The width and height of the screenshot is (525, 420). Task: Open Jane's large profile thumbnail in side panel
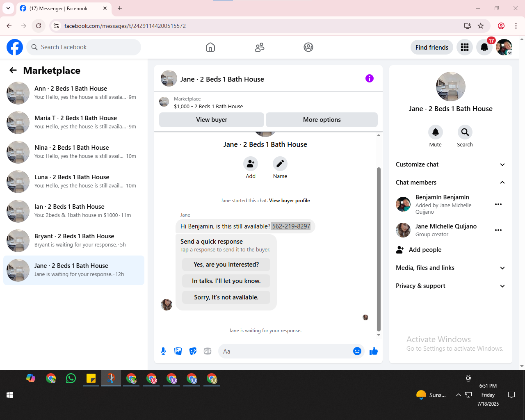pos(451,87)
